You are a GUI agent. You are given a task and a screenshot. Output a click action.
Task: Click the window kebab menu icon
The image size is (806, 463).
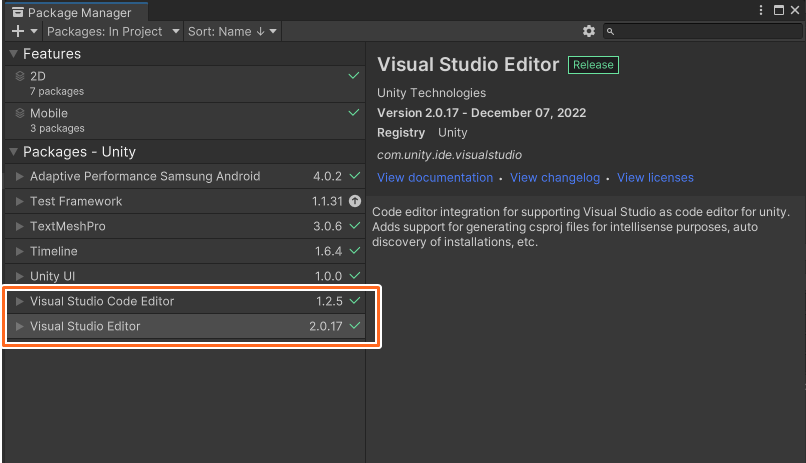coord(759,12)
